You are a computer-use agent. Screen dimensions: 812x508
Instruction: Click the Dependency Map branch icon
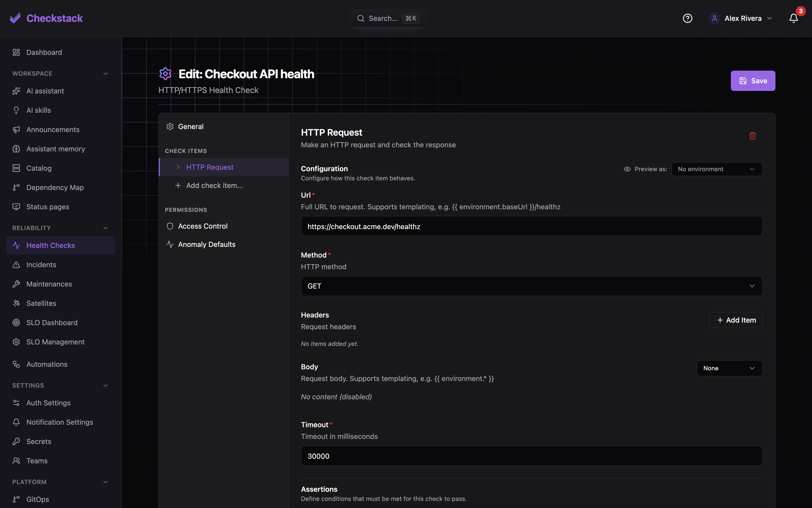[16, 187]
